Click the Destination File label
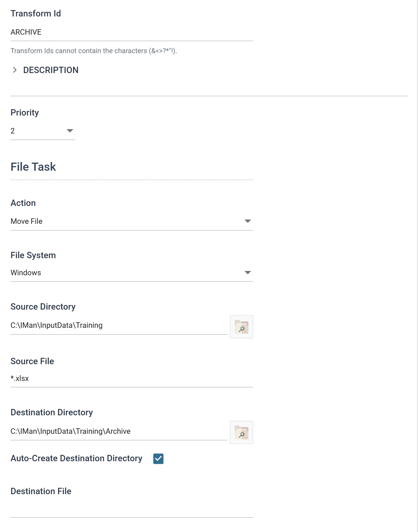The image size is (418, 532). pyautogui.click(x=41, y=491)
